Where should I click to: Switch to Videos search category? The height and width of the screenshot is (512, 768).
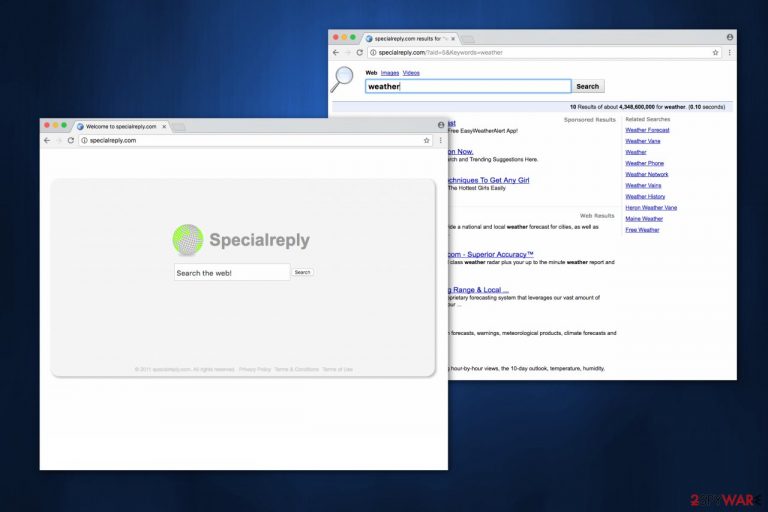(x=411, y=73)
